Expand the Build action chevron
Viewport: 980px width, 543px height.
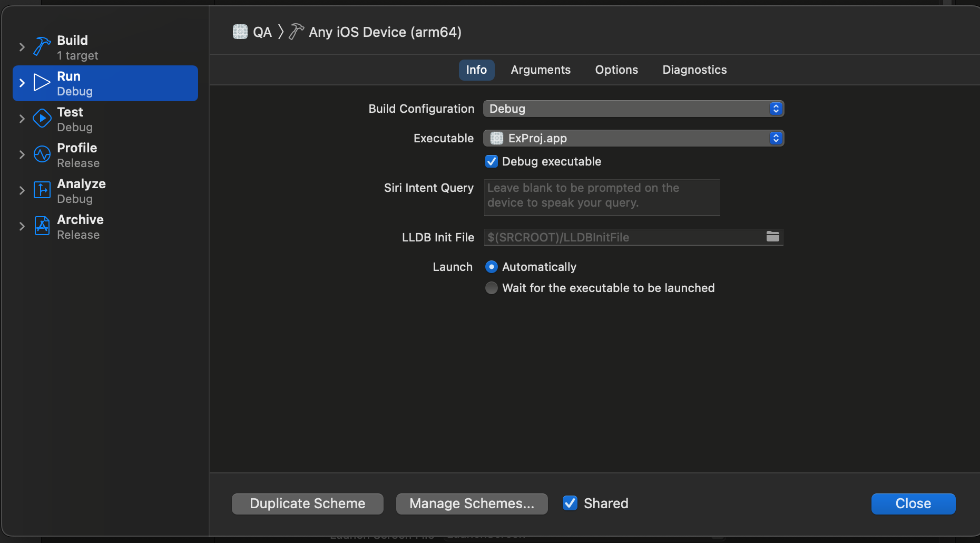pyautogui.click(x=22, y=47)
